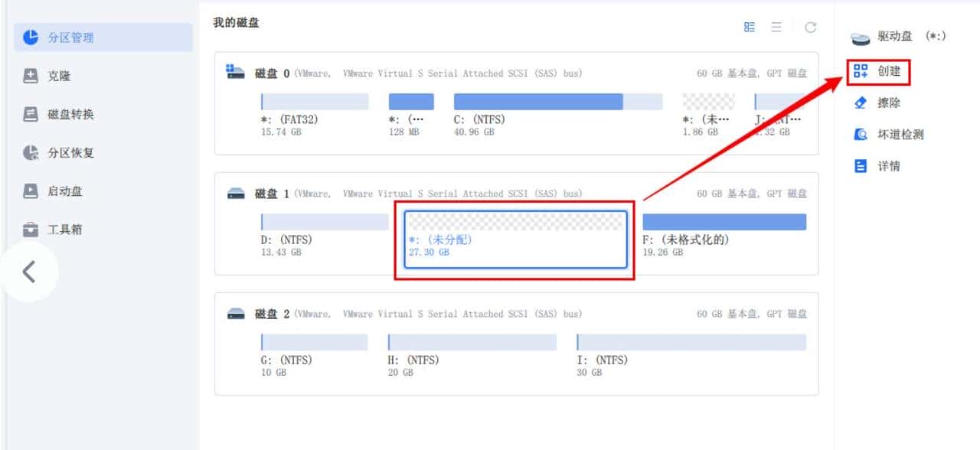Collapse the sidebar with the back arrow
Viewport: 980px width, 450px height.
tap(29, 271)
